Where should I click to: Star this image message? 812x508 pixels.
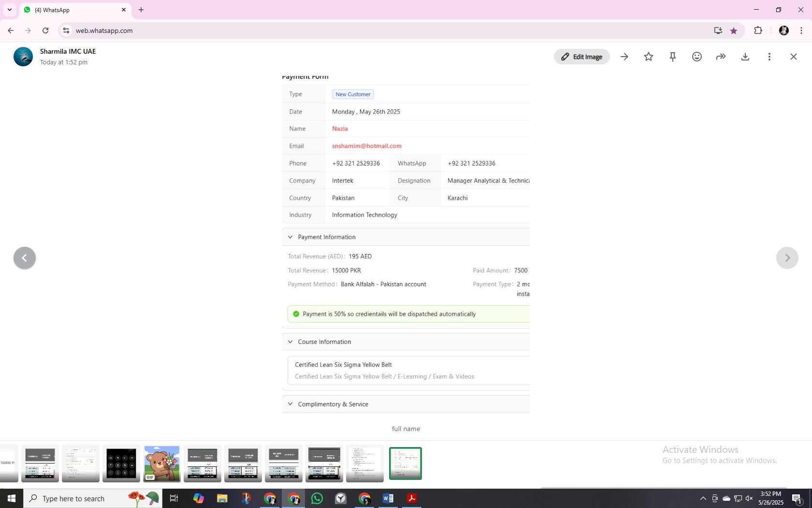point(649,57)
